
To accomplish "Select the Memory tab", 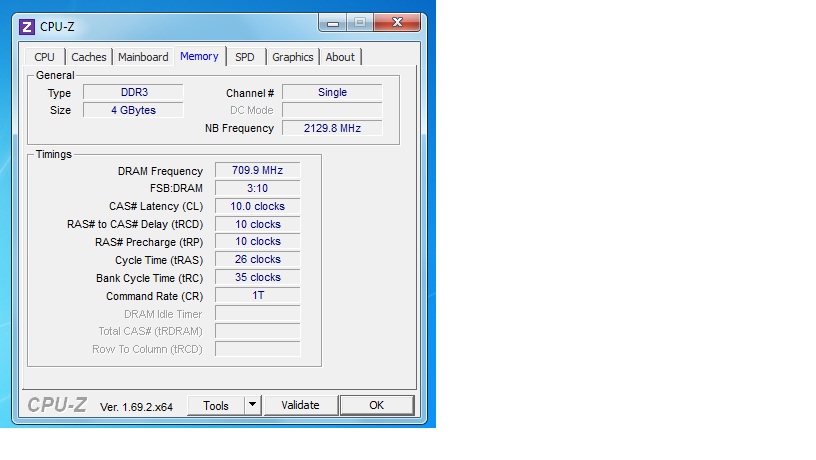I will (x=199, y=56).
